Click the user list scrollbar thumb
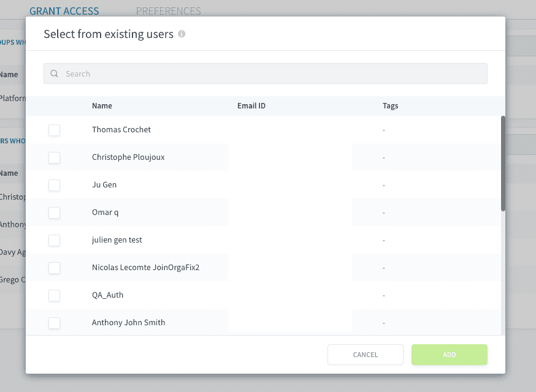536x392 pixels. coord(503,163)
